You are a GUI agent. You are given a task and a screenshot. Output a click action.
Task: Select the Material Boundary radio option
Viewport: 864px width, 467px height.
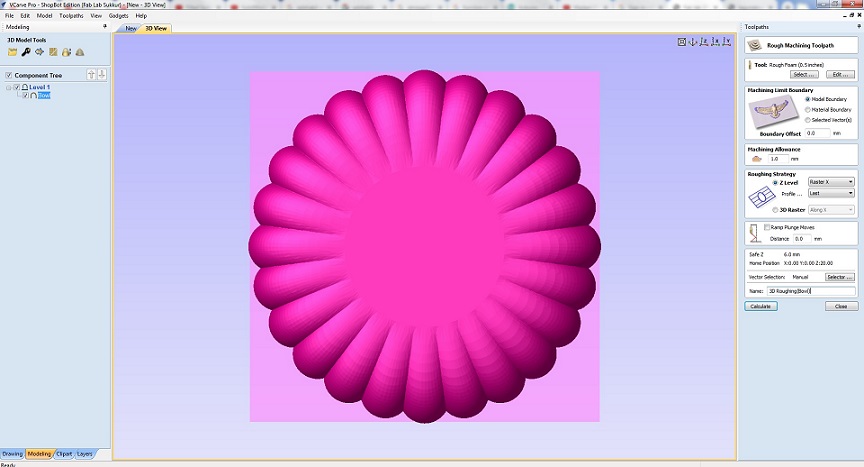click(x=808, y=110)
